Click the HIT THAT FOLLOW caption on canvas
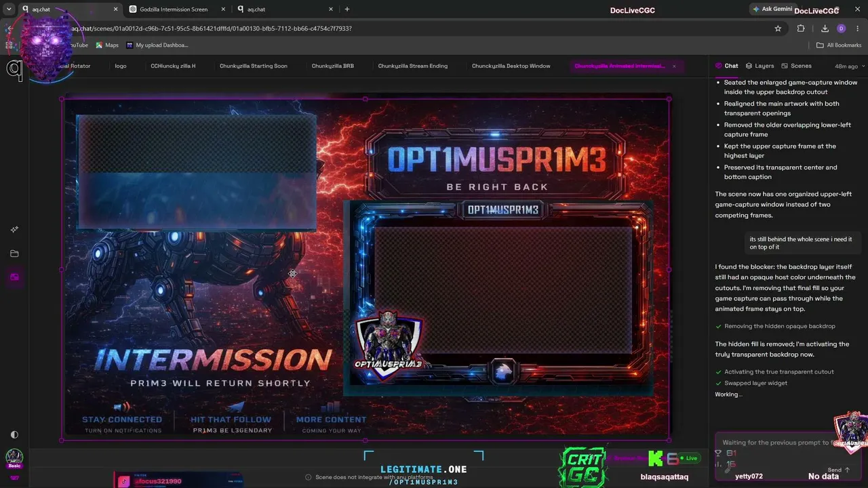This screenshot has width=868, height=488. point(231,420)
